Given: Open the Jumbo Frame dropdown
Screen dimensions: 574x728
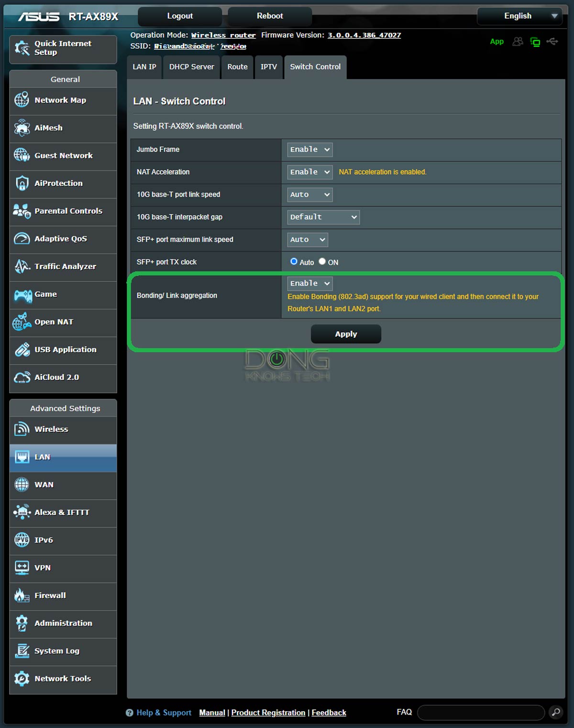Looking at the screenshot, I should (309, 149).
